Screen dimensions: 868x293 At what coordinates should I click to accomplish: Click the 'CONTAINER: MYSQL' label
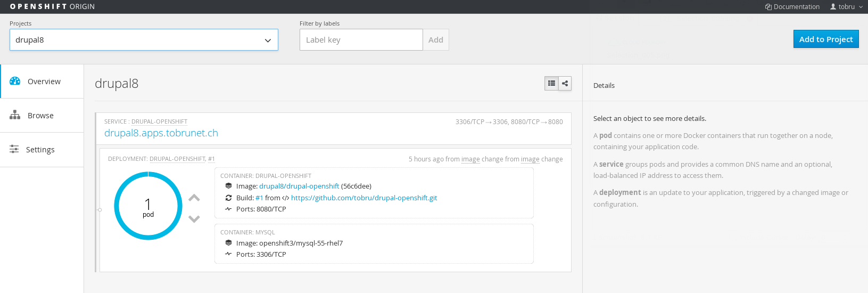tap(247, 232)
